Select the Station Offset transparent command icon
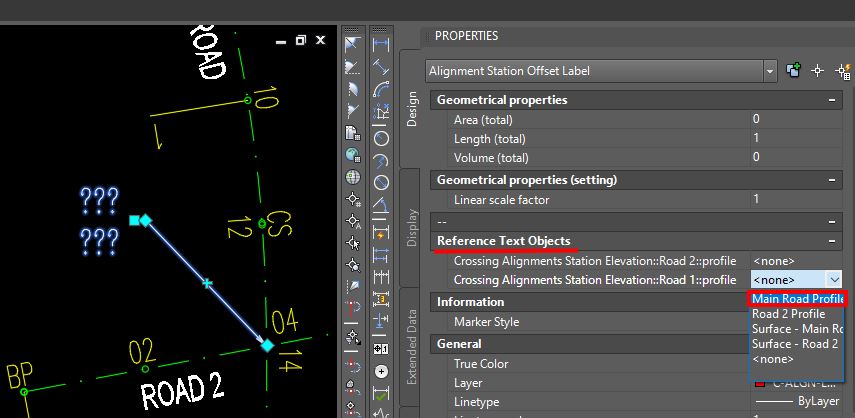This screenshot has width=855, height=418. (x=353, y=310)
